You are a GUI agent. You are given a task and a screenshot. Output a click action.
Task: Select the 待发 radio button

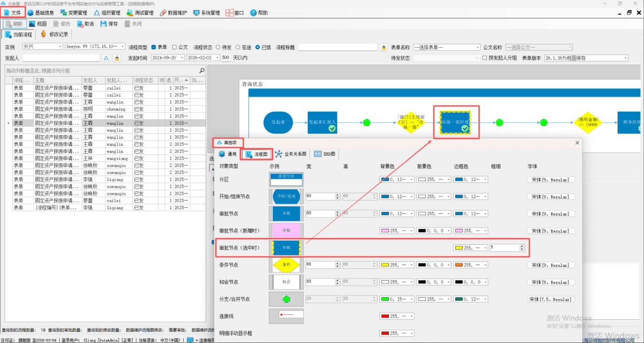coord(218,47)
